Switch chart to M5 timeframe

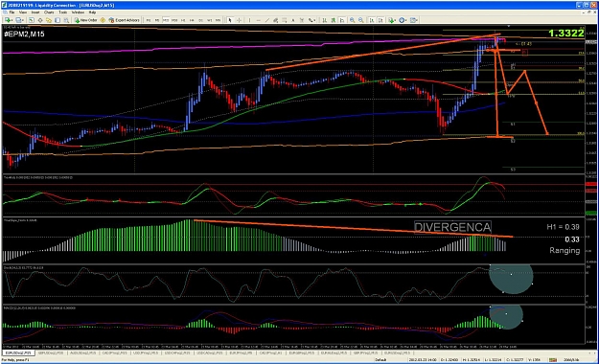point(157,20)
